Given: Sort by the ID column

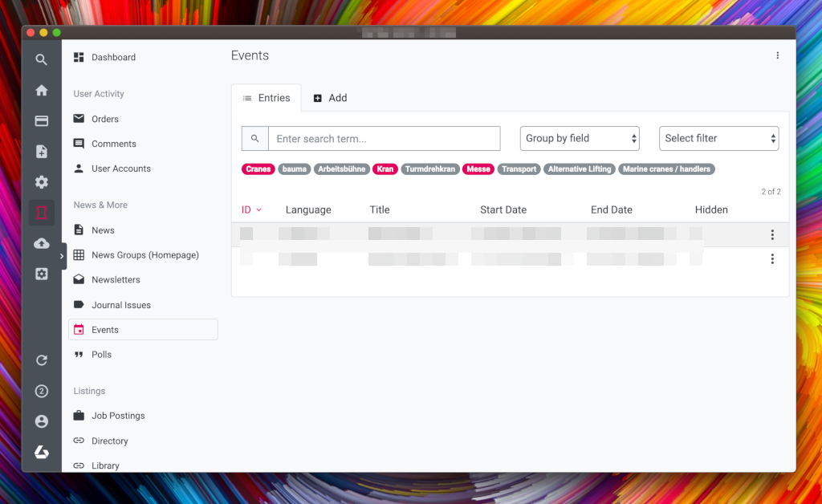Looking at the screenshot, I should tap(251, 209).
